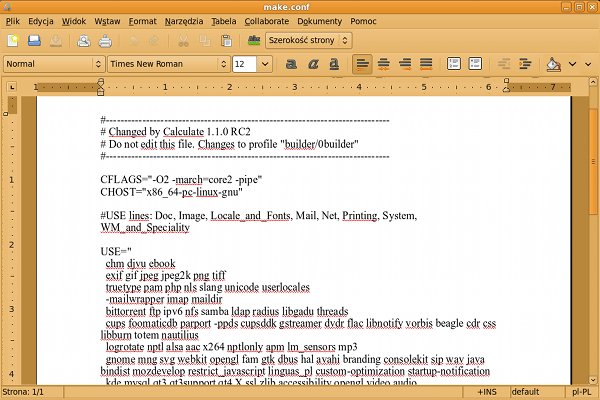Open the Szerokość strony zoom dropdown
Screen dimensions: 600x400
pos(308,40)
